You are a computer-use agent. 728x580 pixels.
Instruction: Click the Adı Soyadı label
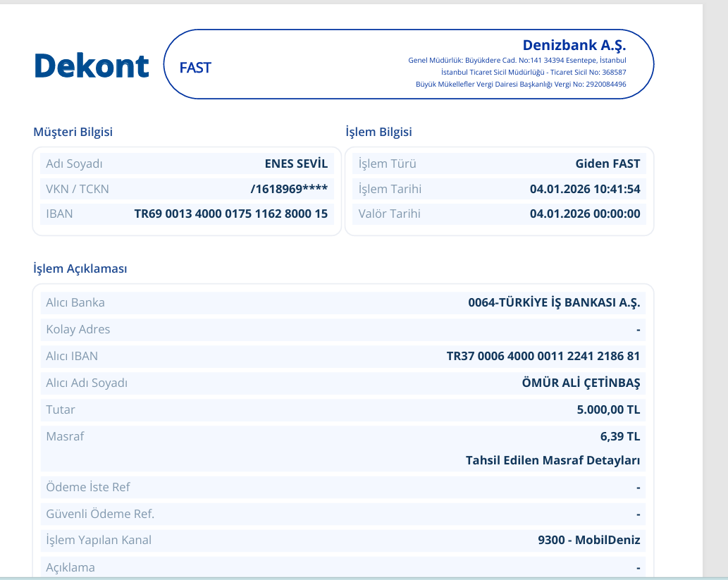pyautogui.click(x=74, y=164)
